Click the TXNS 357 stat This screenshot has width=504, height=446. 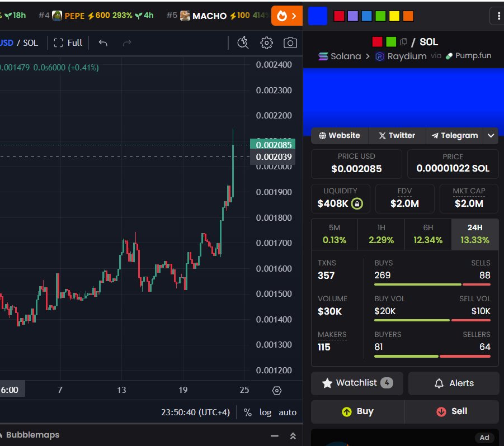coord(327,270)
